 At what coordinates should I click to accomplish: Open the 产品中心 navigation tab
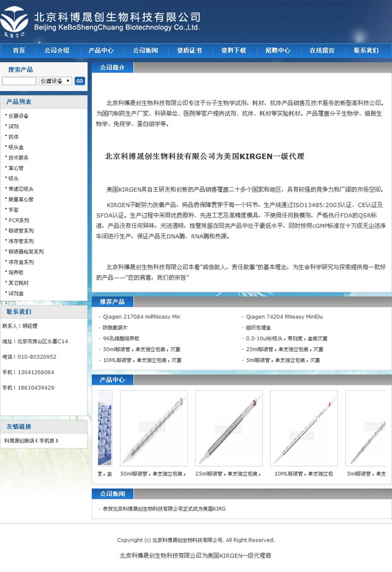tap(101, 51)
